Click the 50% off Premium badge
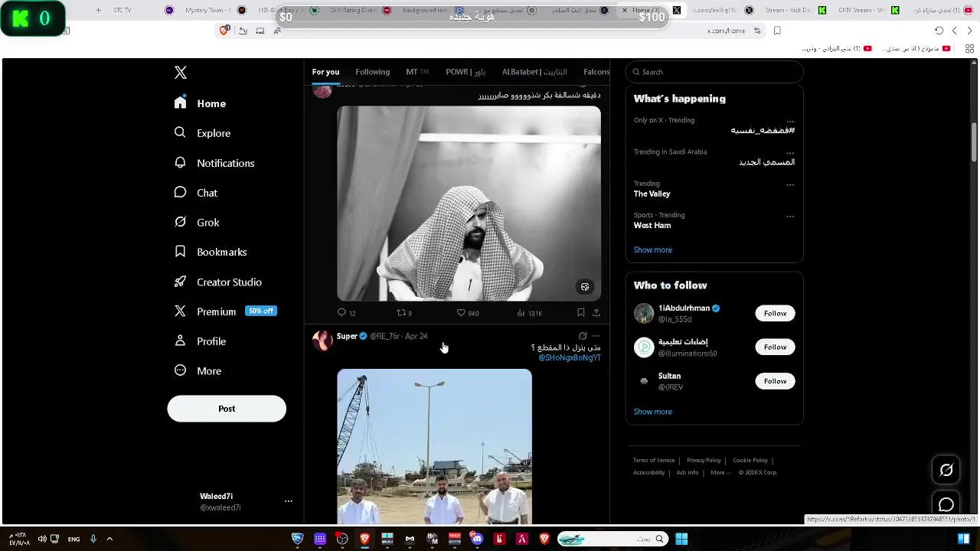 click(x=261, y=311)
